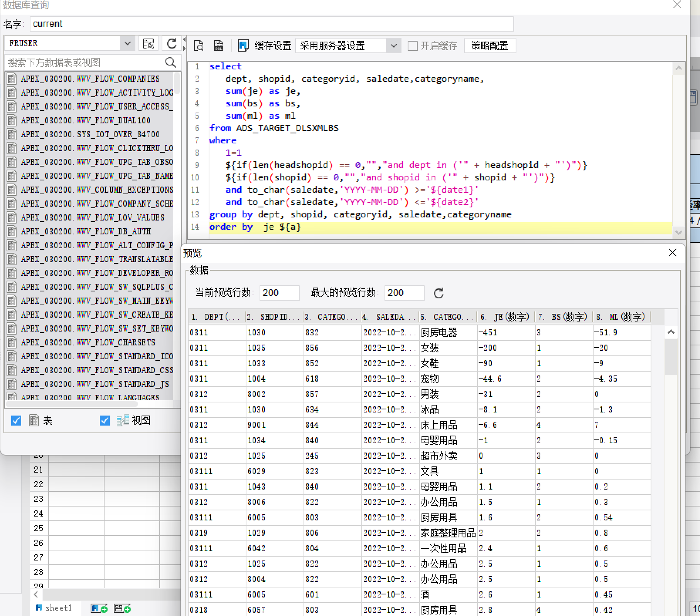This screenshot has height=616, width=700.
Task: Toggle the 视图 checkbox
Action: point(105,421)
